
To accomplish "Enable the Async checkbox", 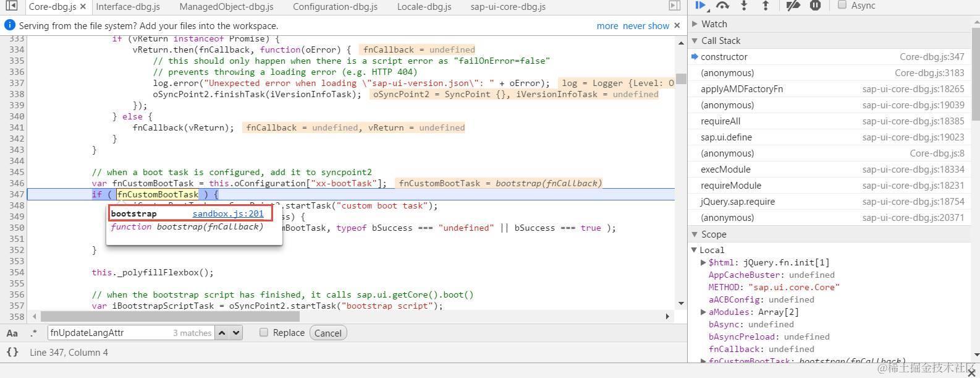I will point(842,5).
